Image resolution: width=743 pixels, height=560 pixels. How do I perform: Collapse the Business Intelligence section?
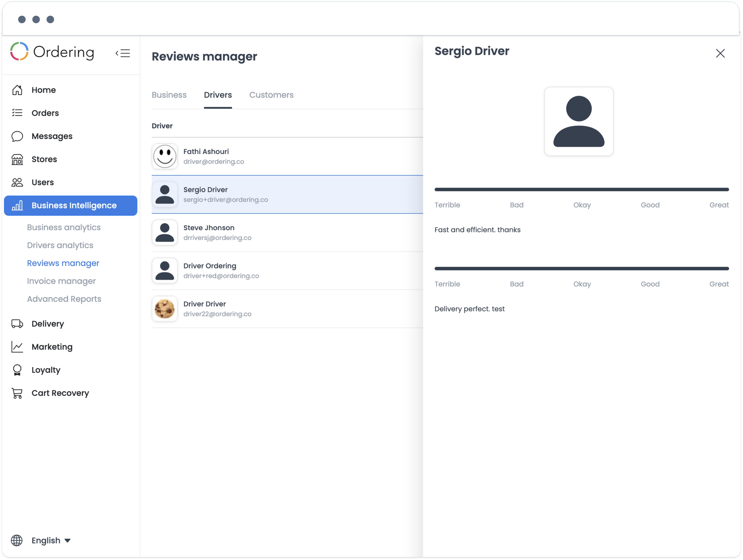point(70,205)
